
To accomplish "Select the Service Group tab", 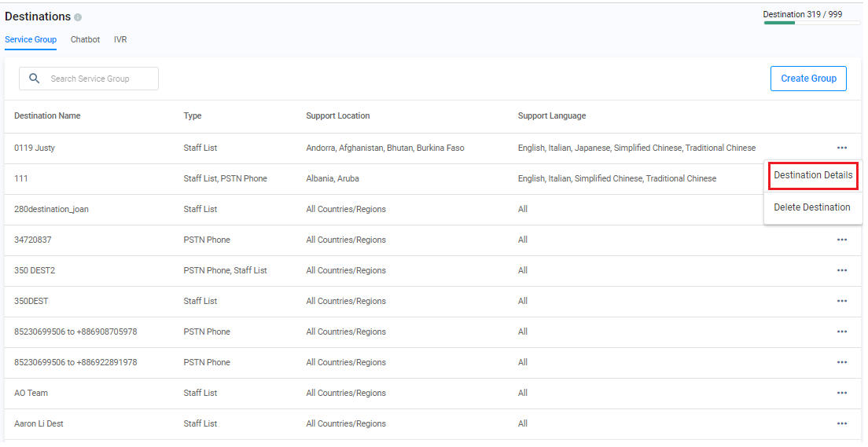I will pyautogui.click(x=30, y=39).
